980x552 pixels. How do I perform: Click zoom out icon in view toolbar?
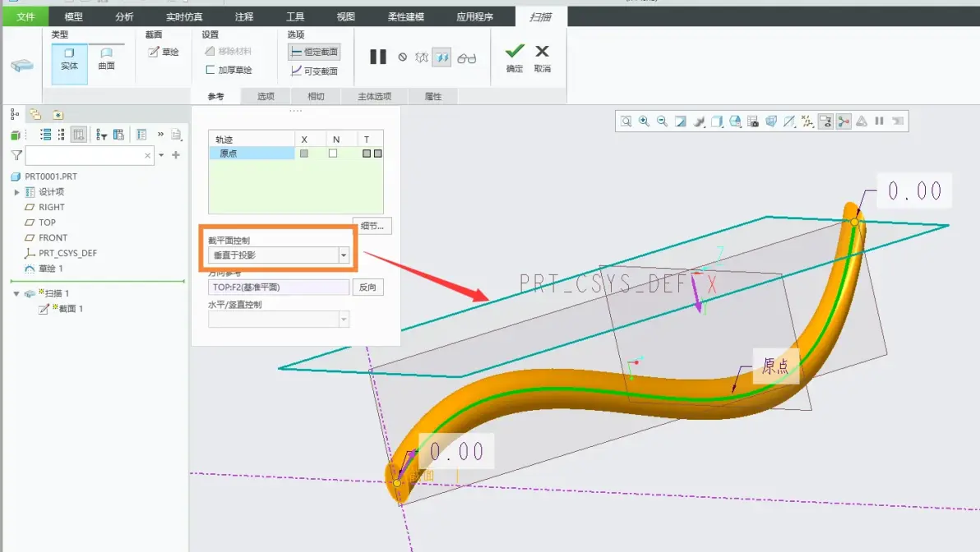click(662, 121)
